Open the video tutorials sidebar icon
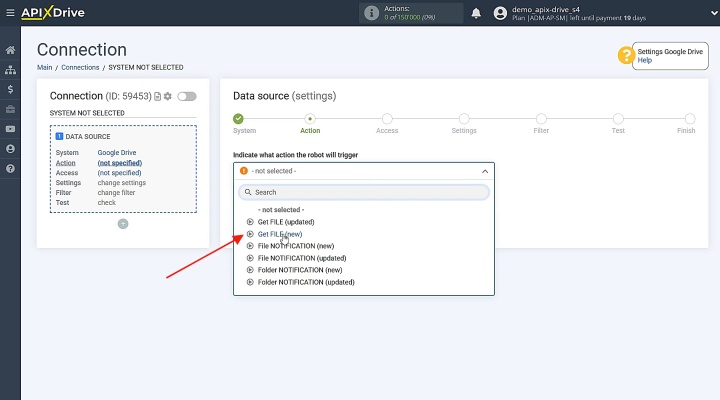The height and width of the screenshot is (400, 720). point(10,129)
